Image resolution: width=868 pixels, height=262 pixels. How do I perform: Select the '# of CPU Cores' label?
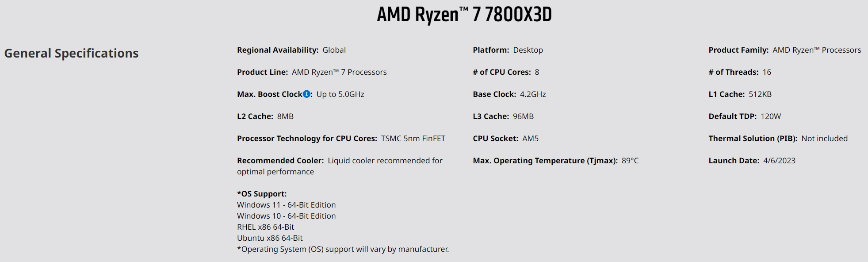(501, 72)
